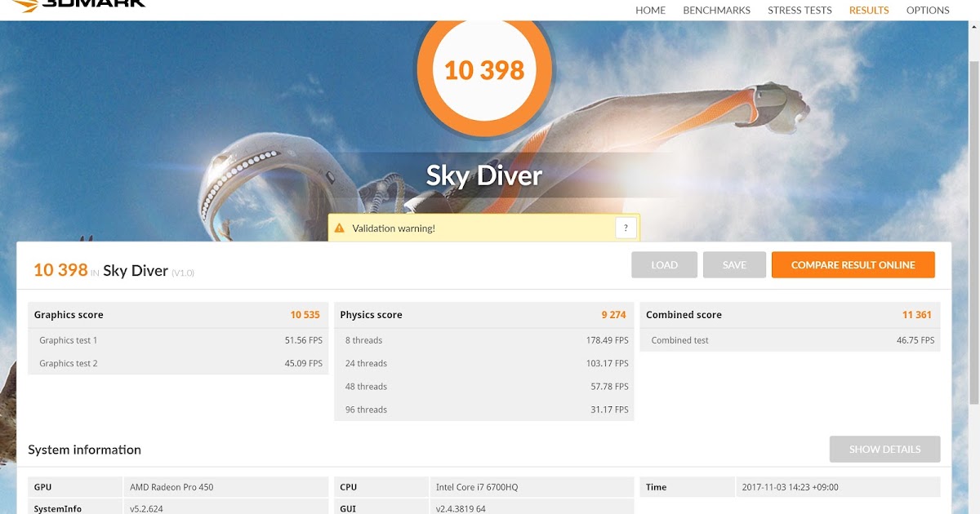
Task: Click the (V1.0) version label
Action: 183,273
